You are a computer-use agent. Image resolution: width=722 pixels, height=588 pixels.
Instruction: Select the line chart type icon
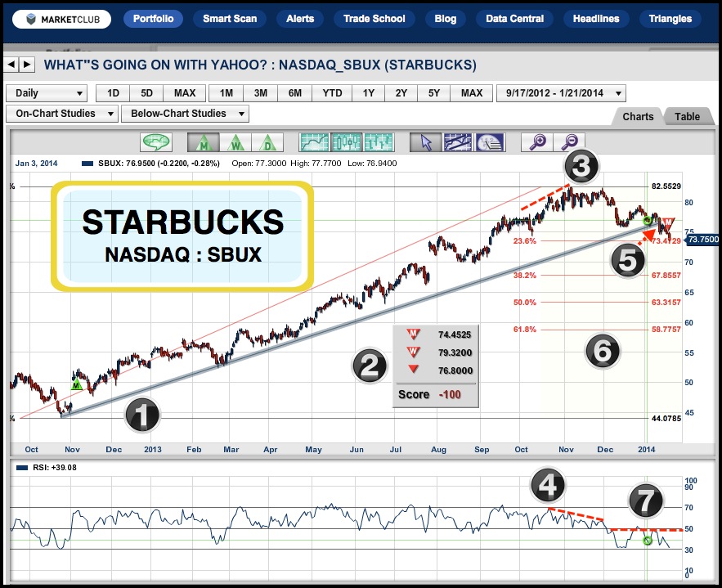pyautogui.click(x=315, y=142)
